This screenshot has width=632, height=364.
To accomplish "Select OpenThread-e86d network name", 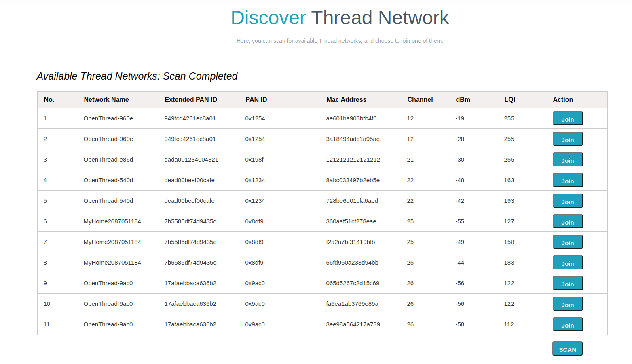I will coord(108,160).
